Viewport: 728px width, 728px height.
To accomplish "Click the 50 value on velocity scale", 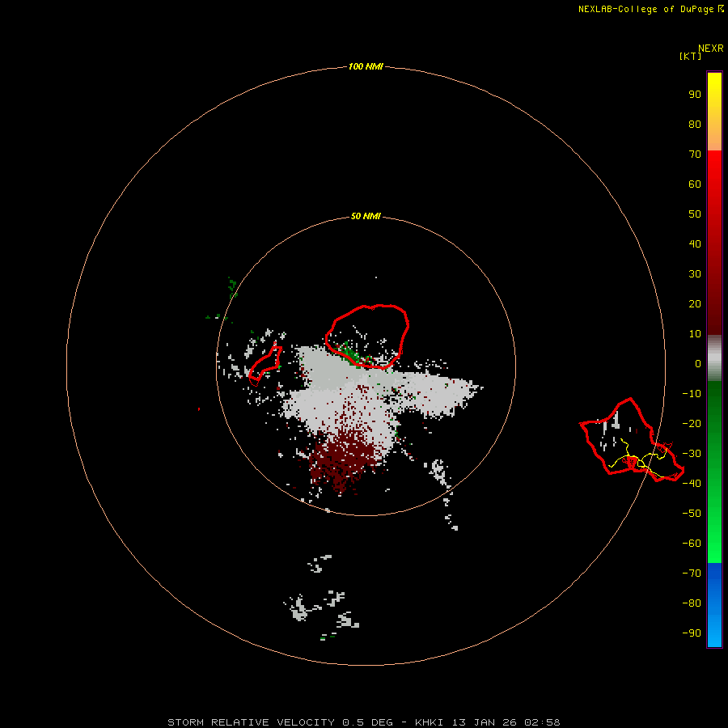I will (x=695, y=214).
